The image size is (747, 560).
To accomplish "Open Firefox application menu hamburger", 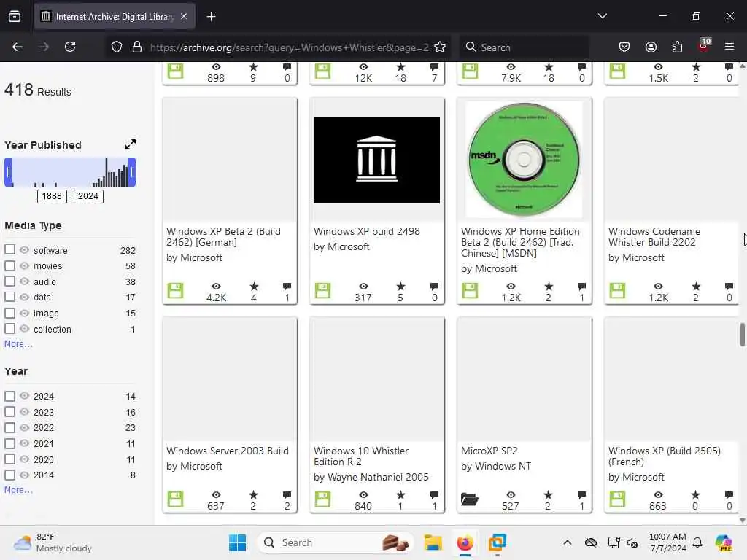I will coord(729,47).
